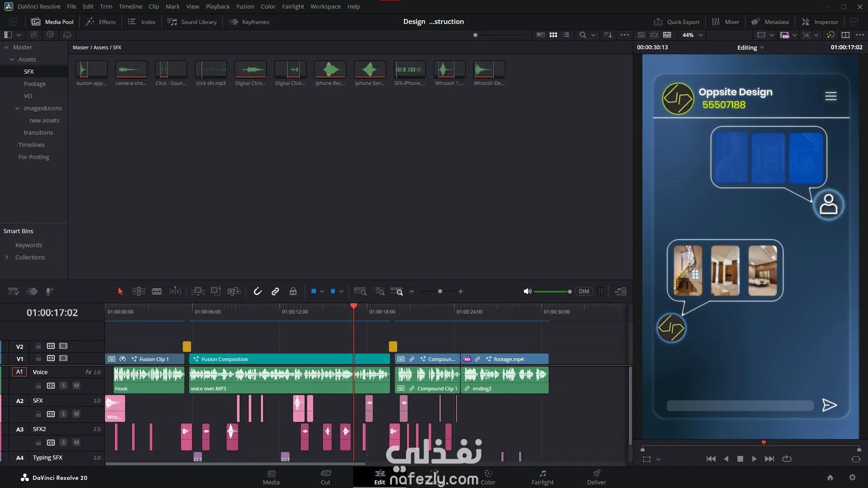Image resolution: width=868 pixels, height=488 pixels.
Task: Activate the Blade Edit Mode tool
Action: coord(157,291)
